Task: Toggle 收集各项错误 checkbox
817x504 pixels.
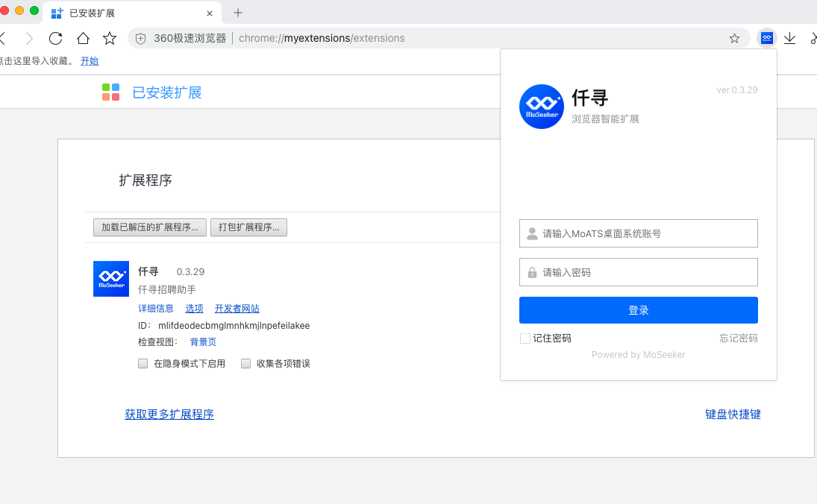Action: click(x=246, y=363)
